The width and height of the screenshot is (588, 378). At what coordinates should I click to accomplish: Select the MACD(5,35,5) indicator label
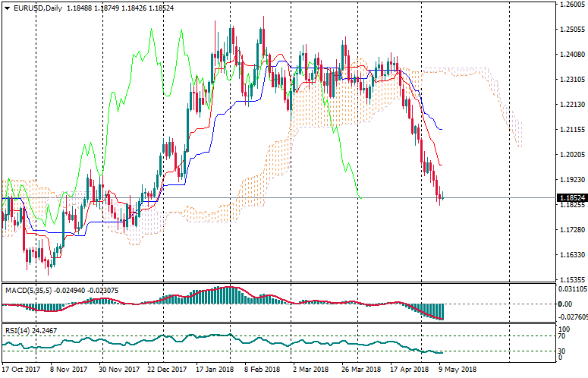29,290
